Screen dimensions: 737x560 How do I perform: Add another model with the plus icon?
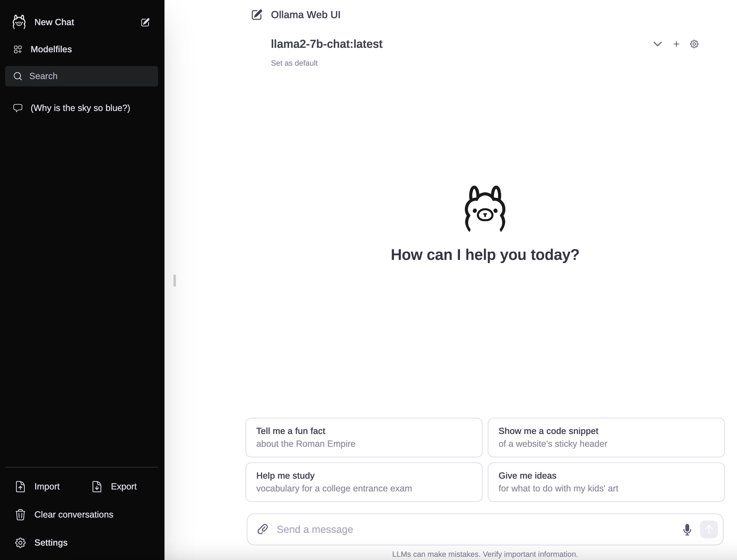676,44
